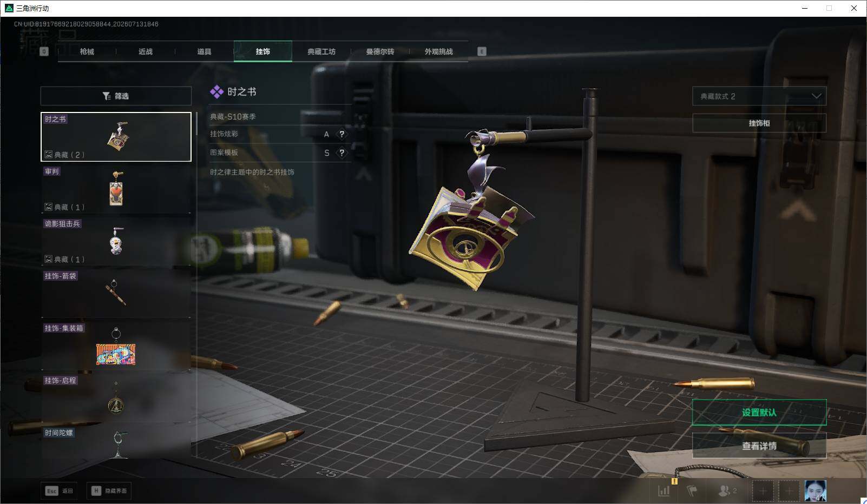This screenshot has height=504, width=867.
Task: Open the flags icon in bottom bar
Action: tap(692, 490)
